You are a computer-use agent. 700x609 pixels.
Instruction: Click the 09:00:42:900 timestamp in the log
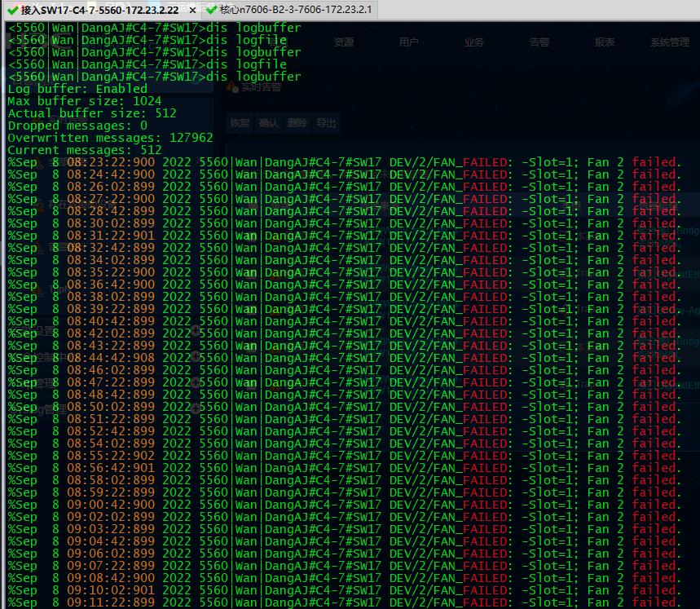pos(111,505)
